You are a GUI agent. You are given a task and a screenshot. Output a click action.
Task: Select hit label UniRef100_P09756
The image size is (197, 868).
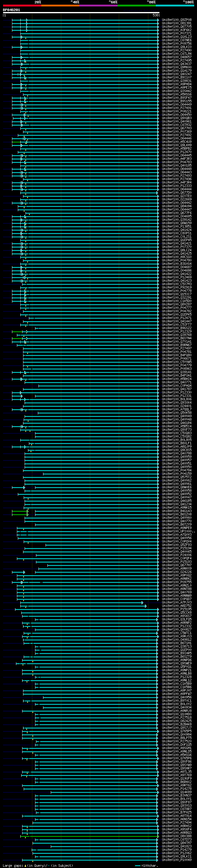click(x=176, y=44)
